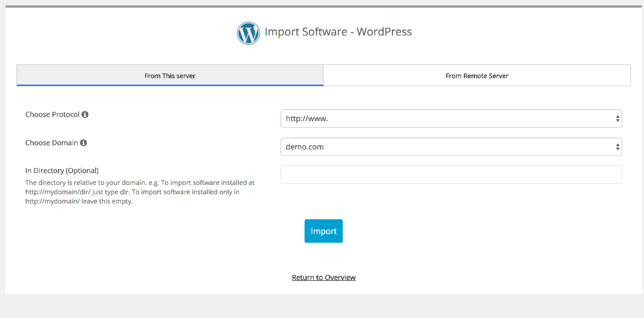Open the Choose Protocol dropdown showing http://www.
This screenshot has width=644, height=318.
[451, 118]
